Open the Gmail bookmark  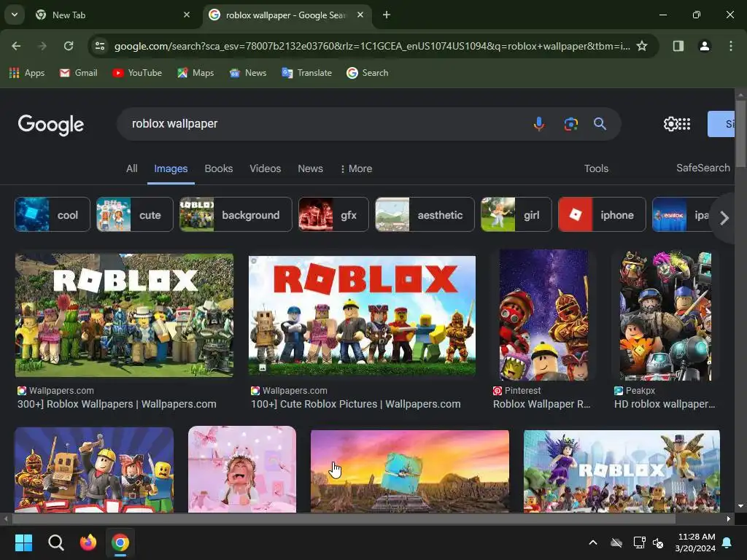[x=78, y=73]
